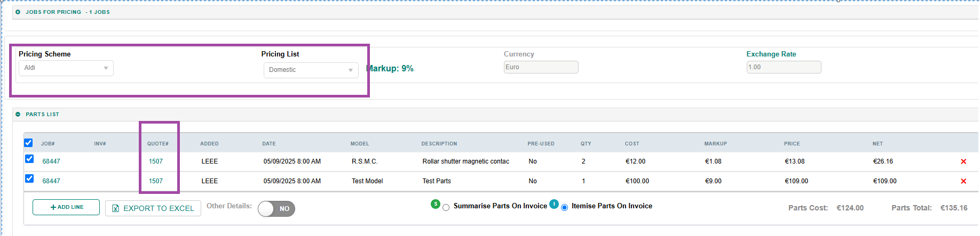
Task: Open quote 1507 in the Test Parts row
Action: click(156, 181)
